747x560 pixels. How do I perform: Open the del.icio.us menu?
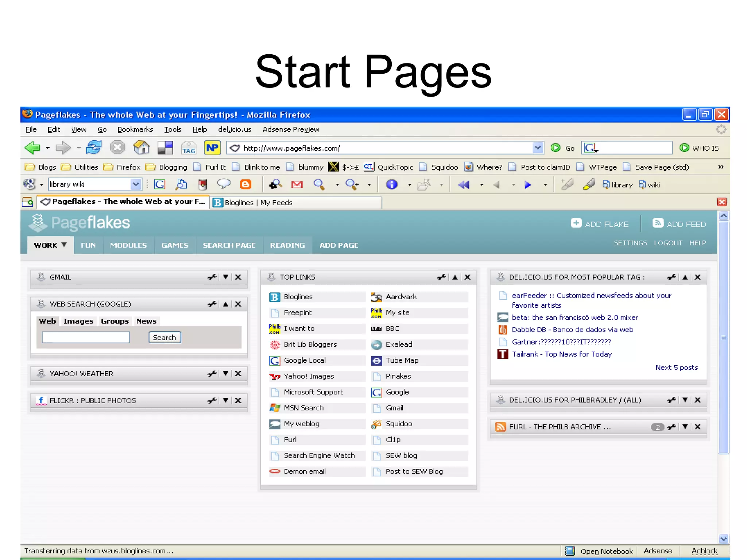[235, 129]
